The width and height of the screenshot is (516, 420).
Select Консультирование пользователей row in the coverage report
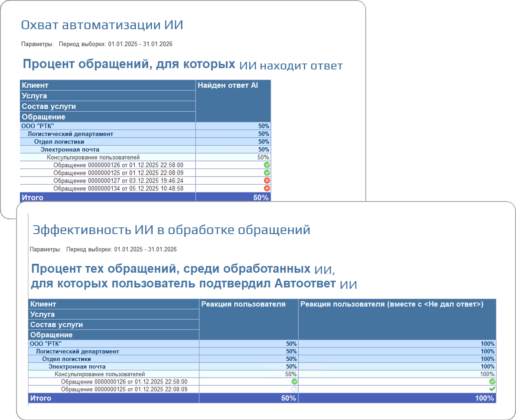coord(145,157)
